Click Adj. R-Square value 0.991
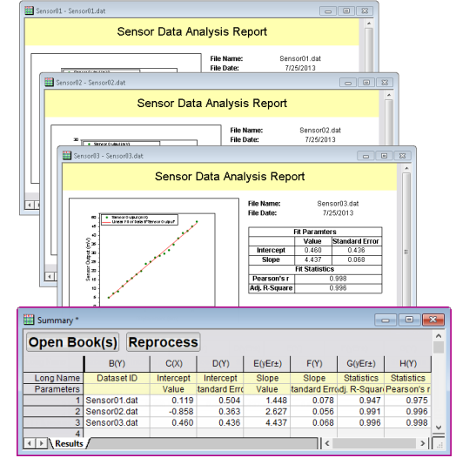476x458 pixels. [x=361, y=412]
